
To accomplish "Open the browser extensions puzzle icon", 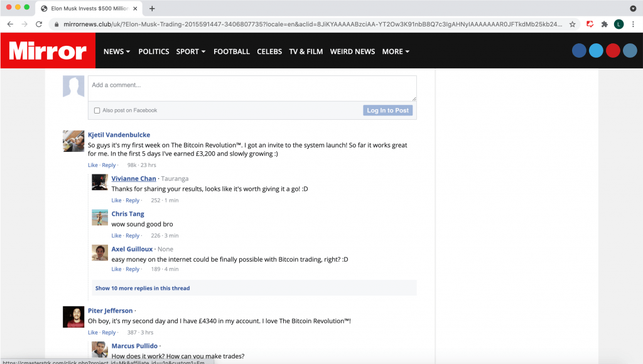I will coord(604,24).
